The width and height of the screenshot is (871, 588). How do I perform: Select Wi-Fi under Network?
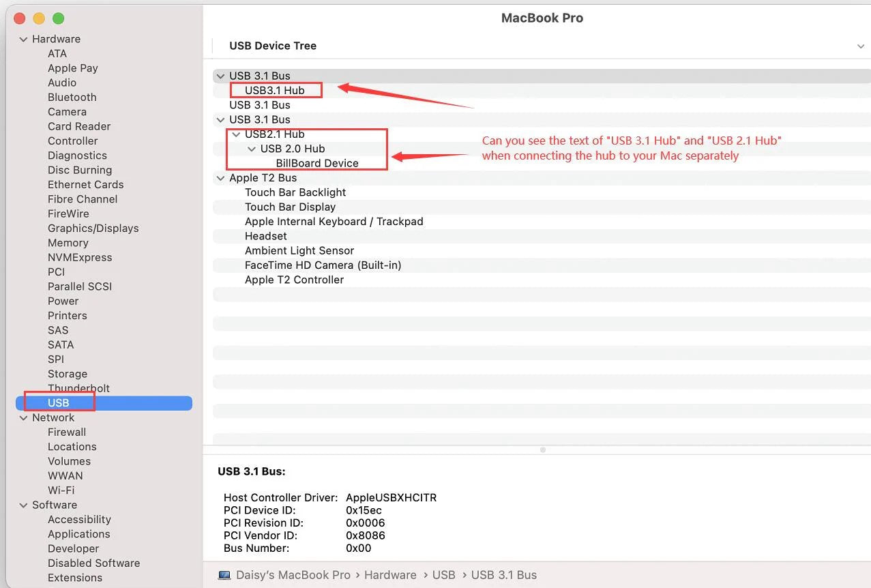tap(61, 490)
